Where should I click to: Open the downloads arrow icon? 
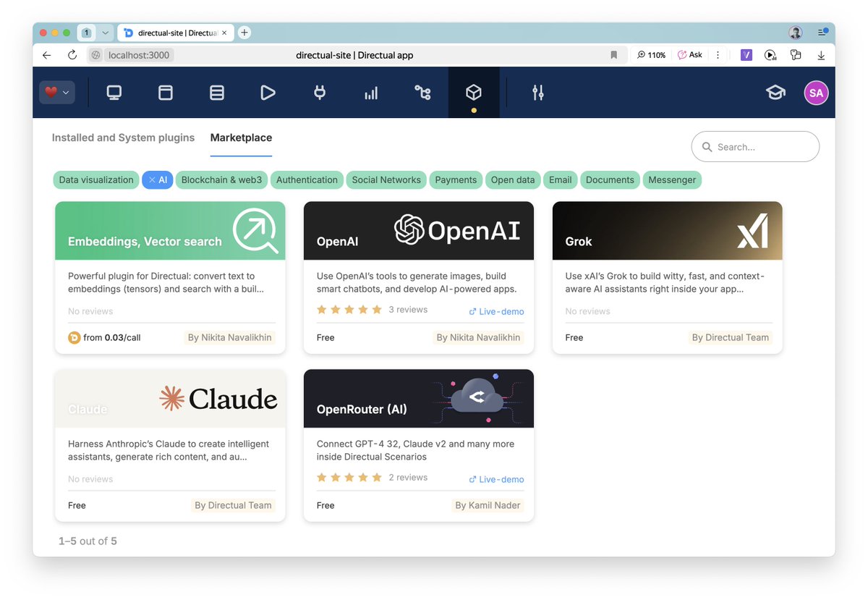[x=821, y=55]
